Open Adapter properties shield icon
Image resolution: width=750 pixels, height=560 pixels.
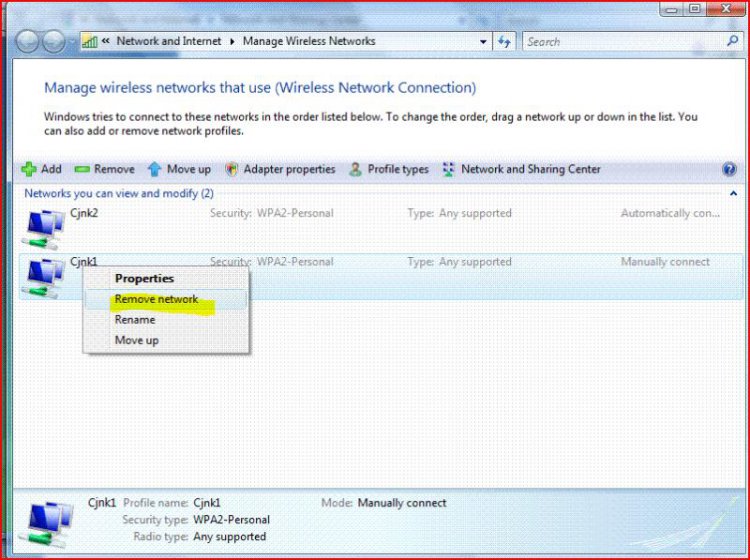(x=232, y=169)
